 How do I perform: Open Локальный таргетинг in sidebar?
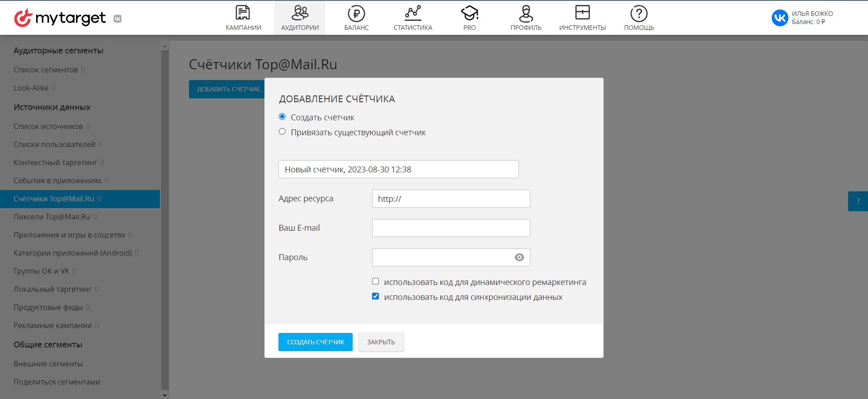[52, 289]
